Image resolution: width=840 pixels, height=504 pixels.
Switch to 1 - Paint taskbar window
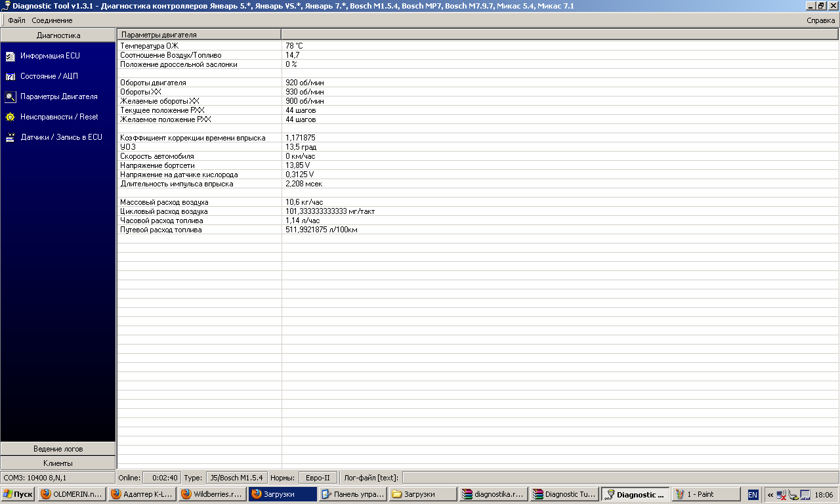705,494
